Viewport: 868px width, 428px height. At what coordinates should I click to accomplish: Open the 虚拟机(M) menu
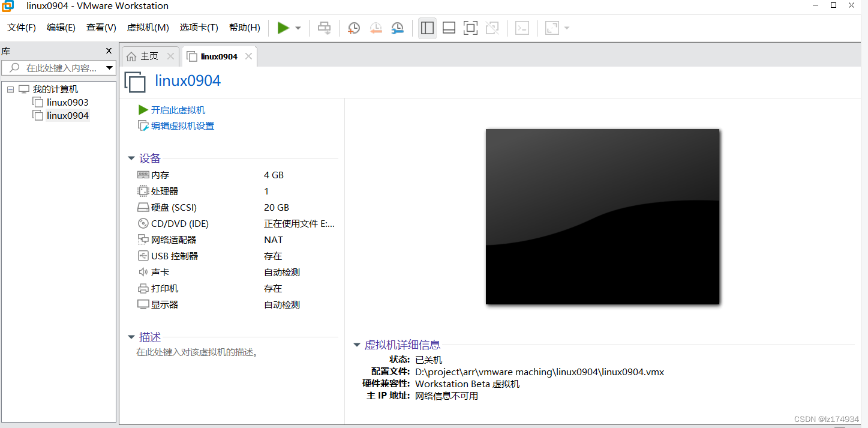tap(148, 28)
